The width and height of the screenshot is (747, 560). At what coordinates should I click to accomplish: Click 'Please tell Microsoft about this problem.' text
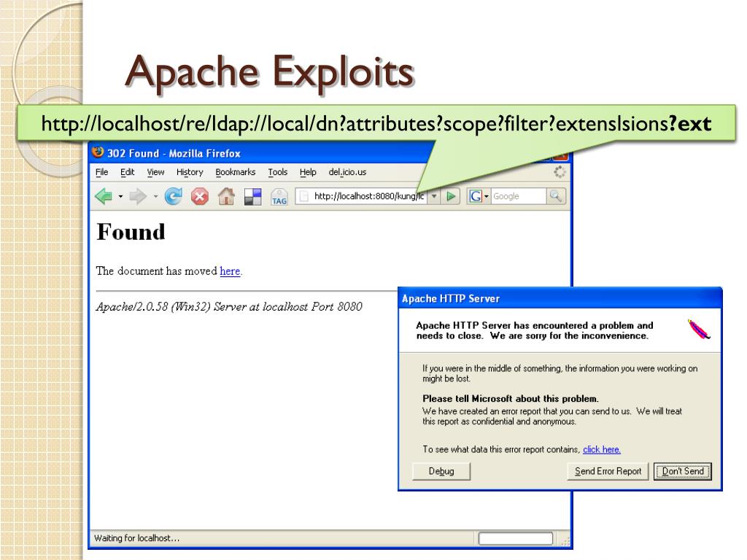[x=510, y=399]
